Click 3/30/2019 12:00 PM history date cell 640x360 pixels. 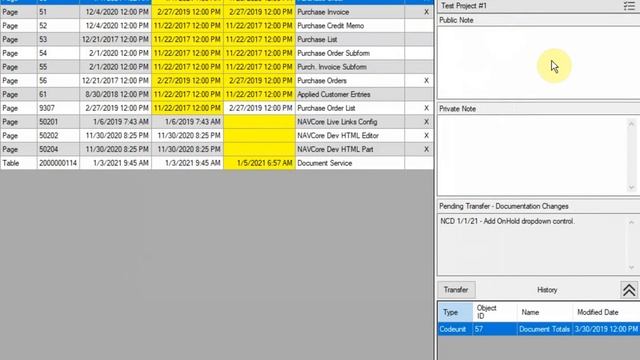(x=606, y=329)
